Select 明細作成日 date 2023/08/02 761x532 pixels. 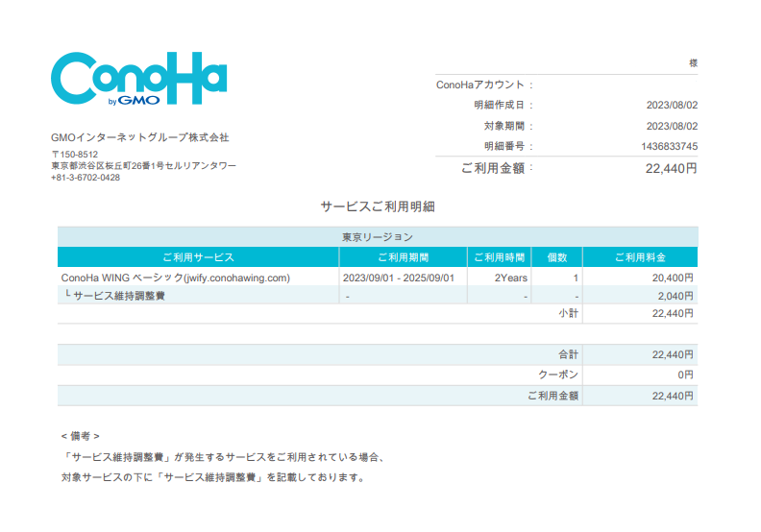coord(672,106)
